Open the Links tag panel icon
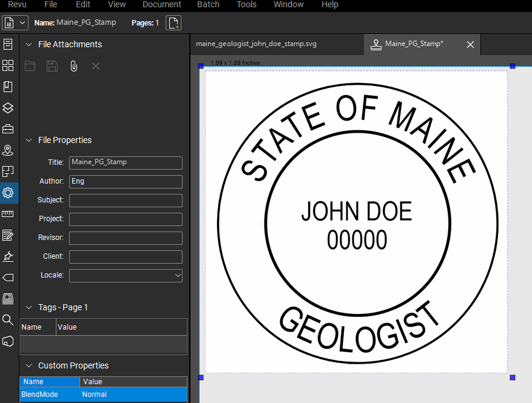 (x=8, y=278)
